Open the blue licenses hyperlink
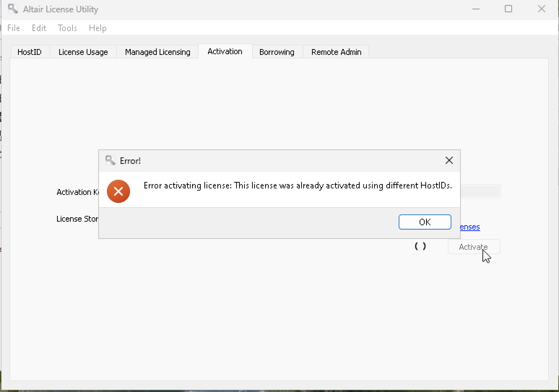 pos(468,227)
